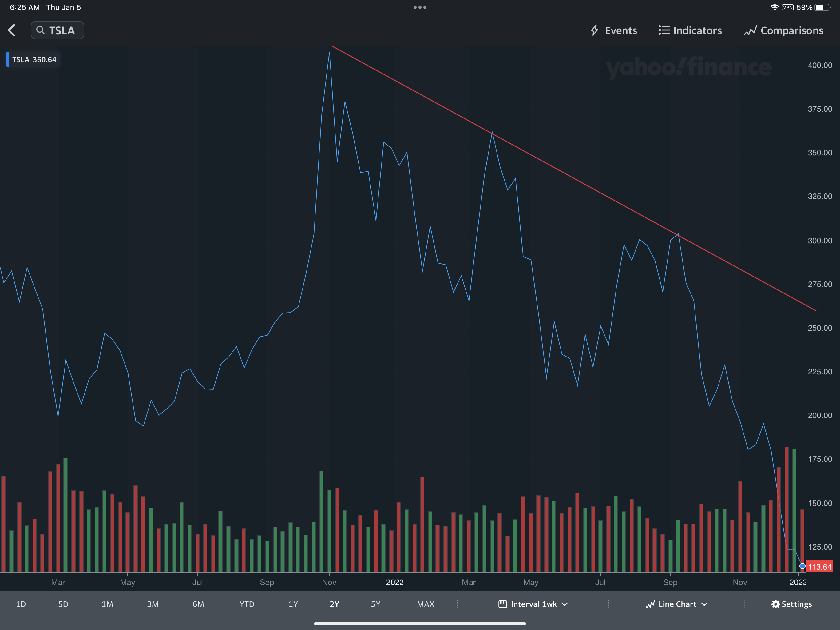Tap the battery indicator in status bar

[x=822, y=7]
